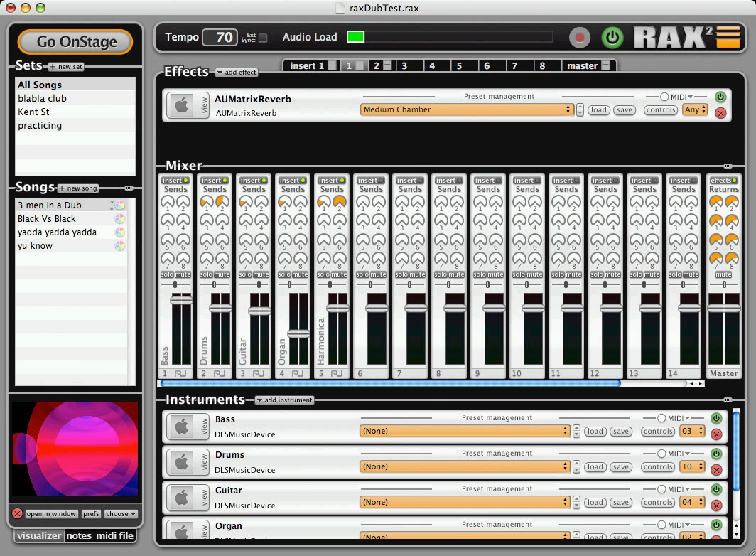Click the new set button
756x556 pixels.
tap(66, 67)
